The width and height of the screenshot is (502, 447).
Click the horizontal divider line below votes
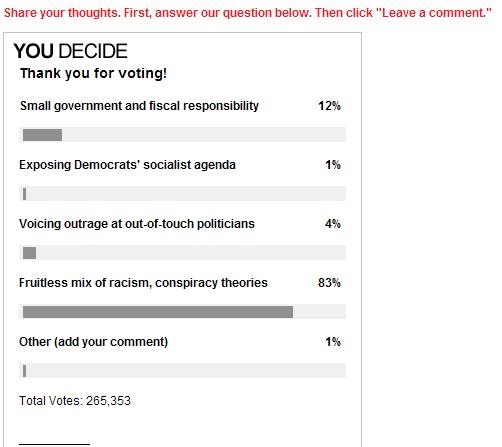coord(54,444)
